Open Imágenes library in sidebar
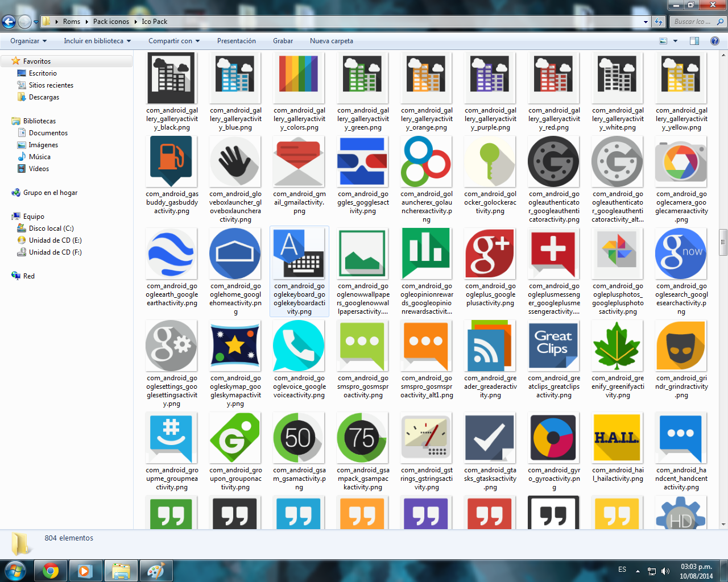Viewport: 728px width, 582px height. click(43, 145)
